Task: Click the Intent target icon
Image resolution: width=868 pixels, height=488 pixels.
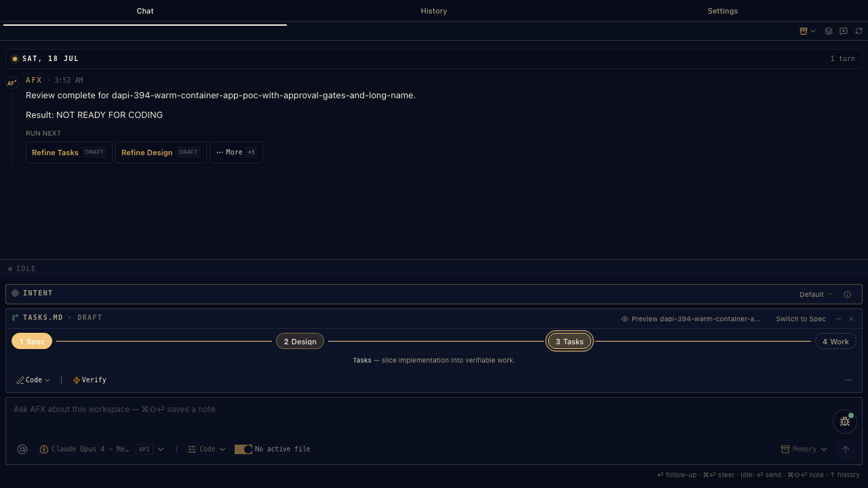Action: click(x=16, y=293)
